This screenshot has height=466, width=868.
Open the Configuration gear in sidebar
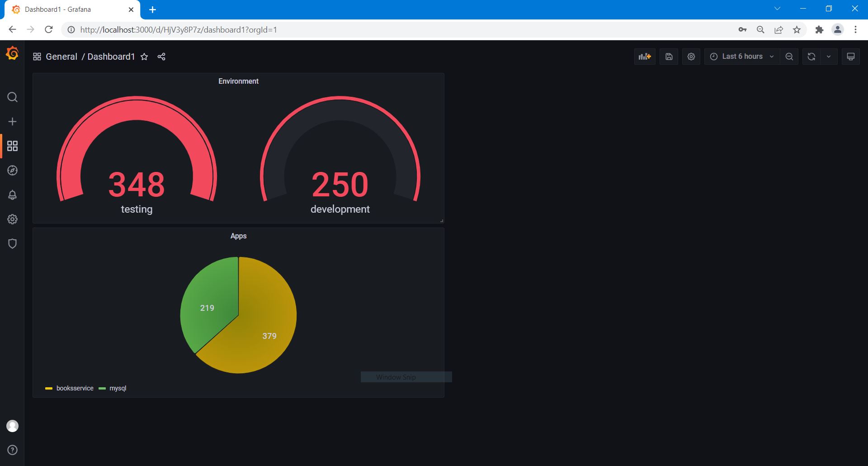click(13, 219)
